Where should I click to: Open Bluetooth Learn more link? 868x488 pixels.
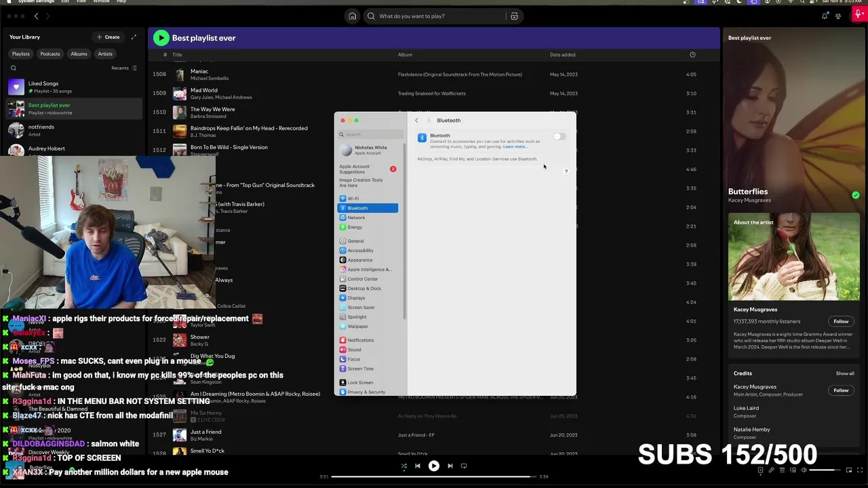coord(514,146)
